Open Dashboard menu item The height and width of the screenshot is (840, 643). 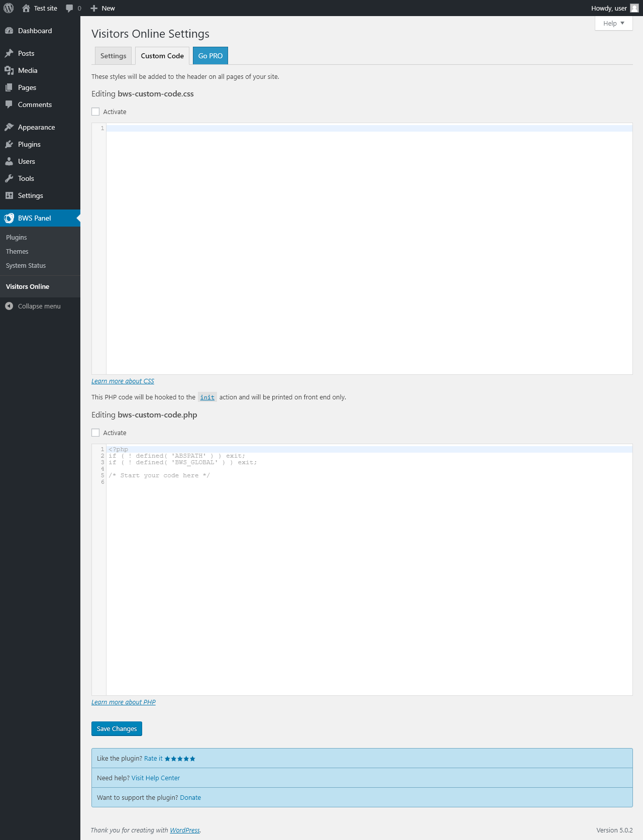35,31
